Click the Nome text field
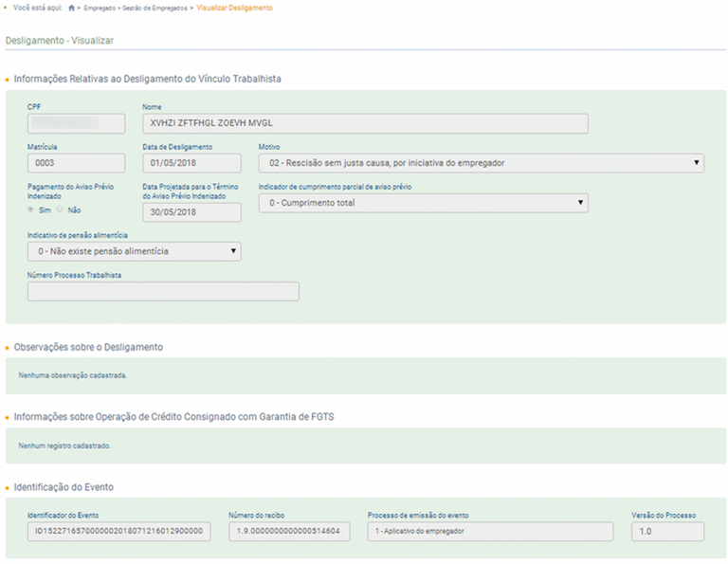 pyautogui.click(x=364, y=123)
